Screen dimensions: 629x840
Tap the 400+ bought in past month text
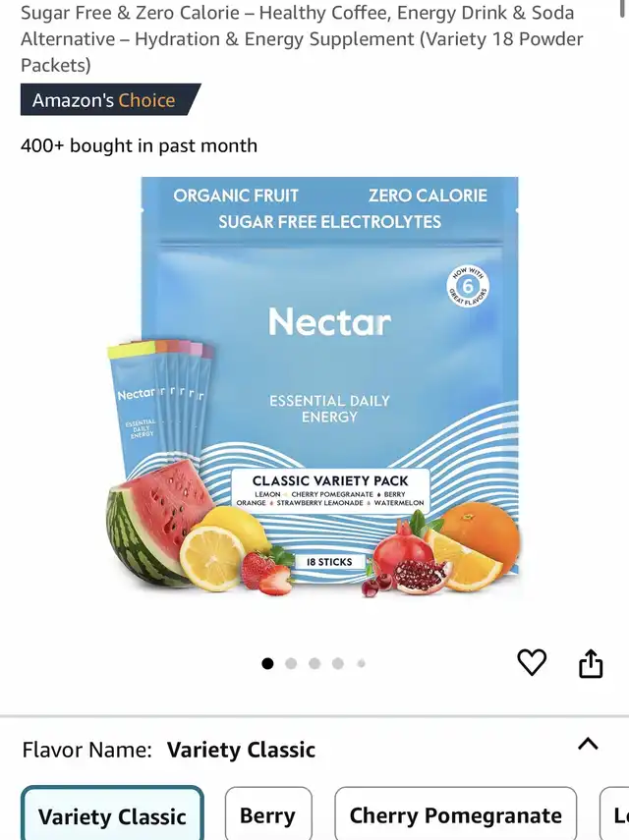139,145
